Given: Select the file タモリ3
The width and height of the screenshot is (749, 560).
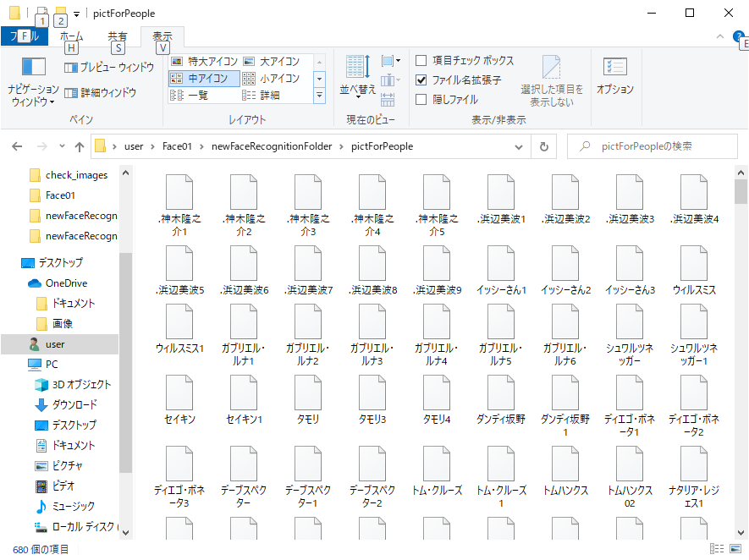Looking at the screenshot, I should pyautogui.click(x=372, y=400).
